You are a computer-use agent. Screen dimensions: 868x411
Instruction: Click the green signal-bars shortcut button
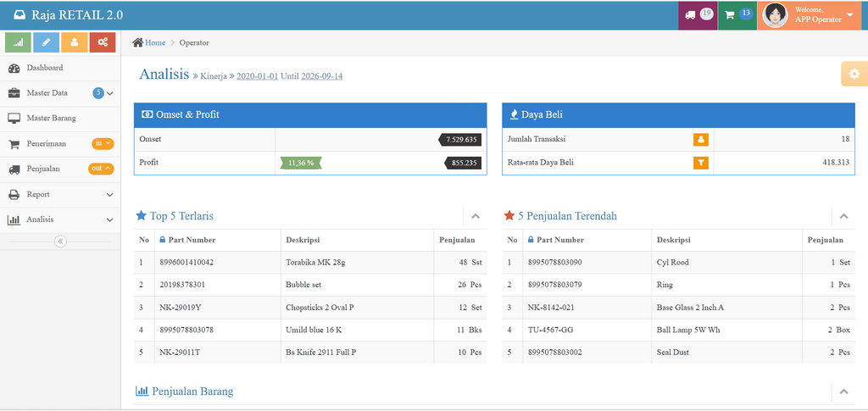click(x=18, y=42)
